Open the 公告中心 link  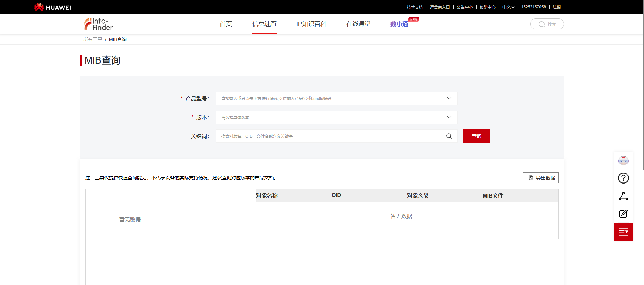click(465, 7)
